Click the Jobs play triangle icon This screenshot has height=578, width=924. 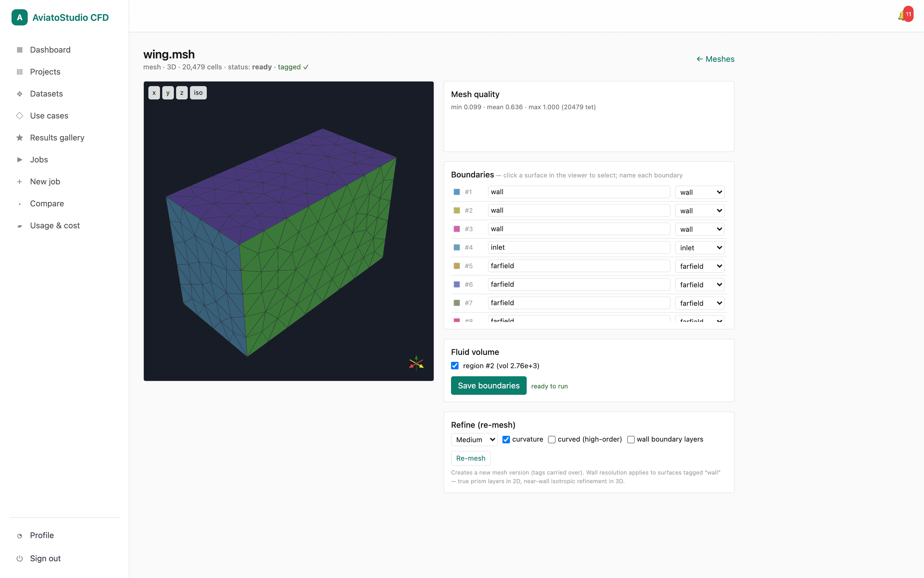click(19, 160)
